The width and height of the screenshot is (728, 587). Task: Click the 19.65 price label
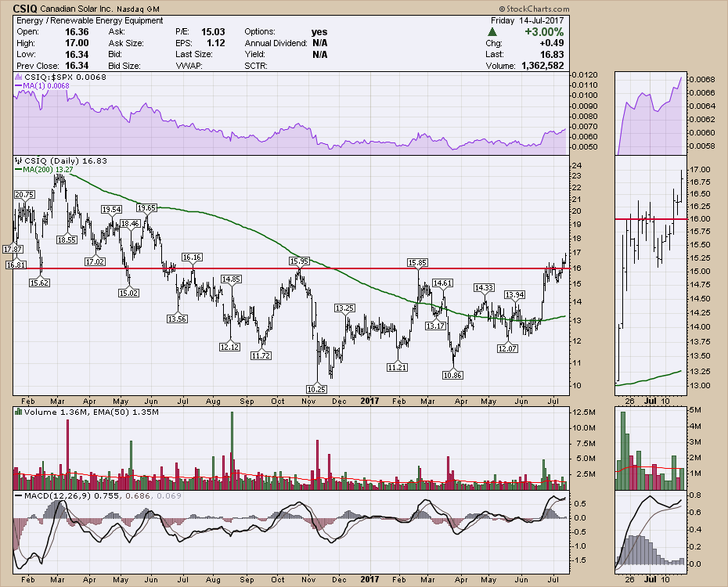146,208
